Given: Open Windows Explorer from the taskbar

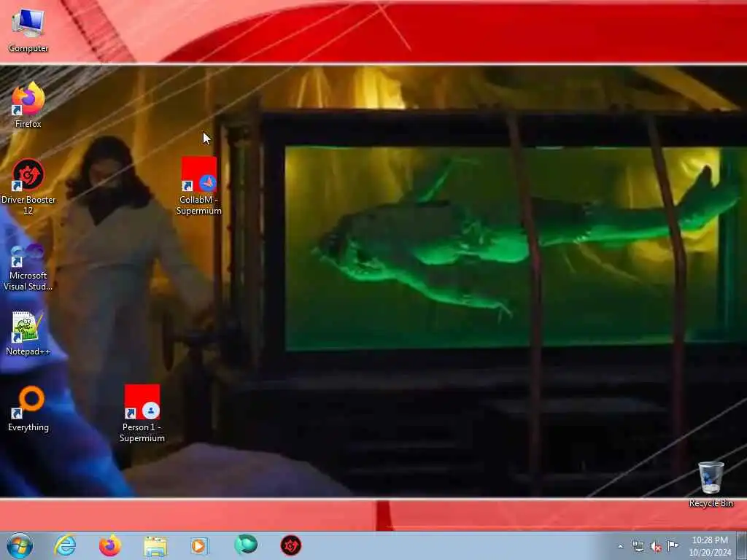Looking at the screenshot, I should coord(155,545).
